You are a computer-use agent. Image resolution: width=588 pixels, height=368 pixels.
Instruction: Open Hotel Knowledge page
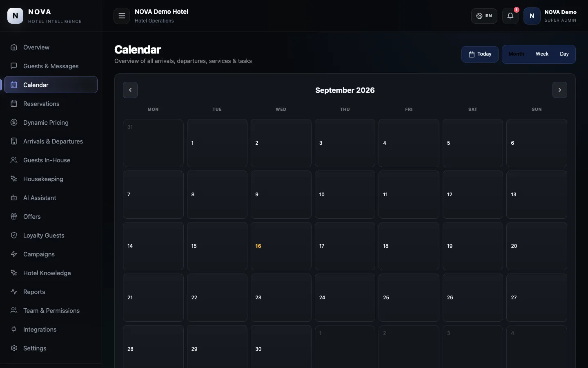[51, 273]
